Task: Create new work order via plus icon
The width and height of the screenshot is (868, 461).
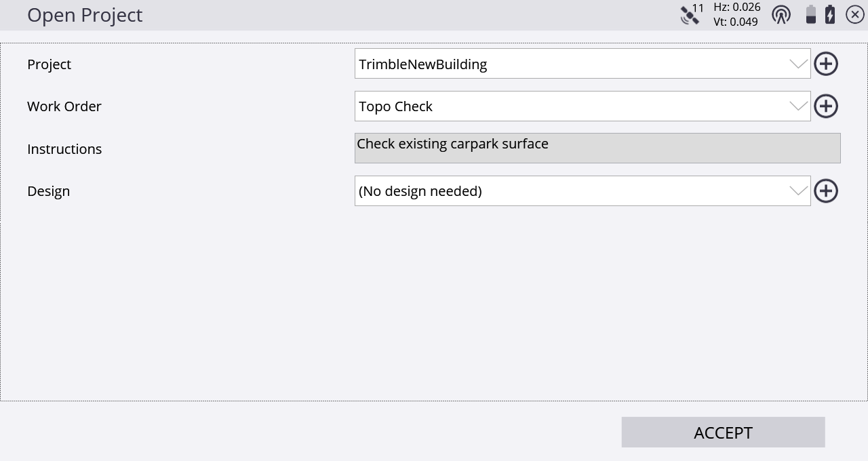Action: pyautogui.click(x=826, y=106)
